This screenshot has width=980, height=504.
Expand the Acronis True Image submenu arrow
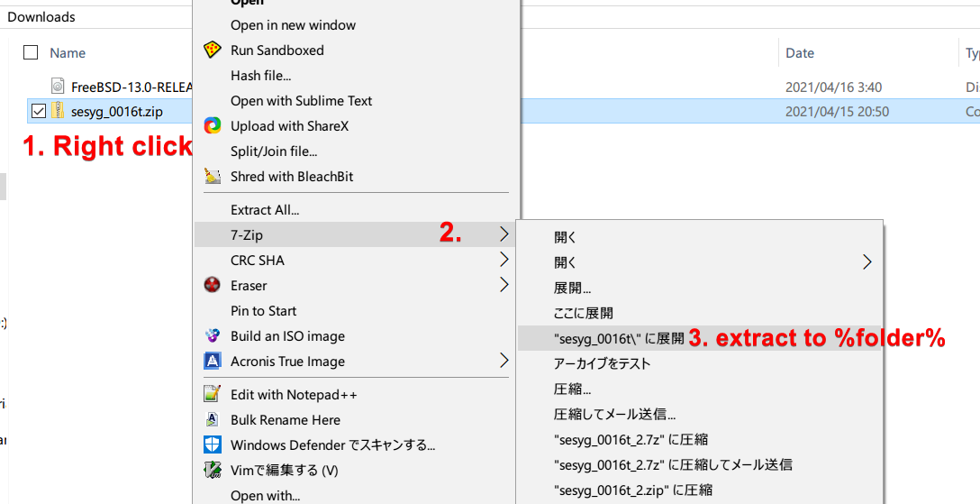pos(504,362)
